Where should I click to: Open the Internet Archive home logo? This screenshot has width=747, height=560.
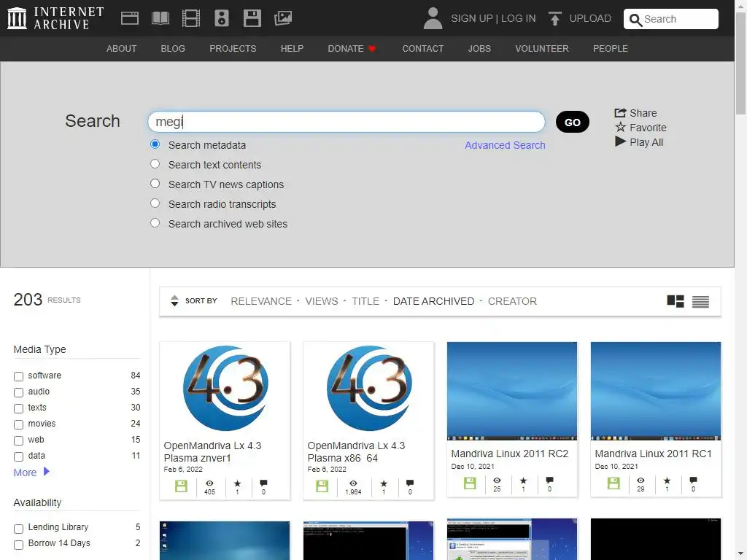tap(55, 18)
